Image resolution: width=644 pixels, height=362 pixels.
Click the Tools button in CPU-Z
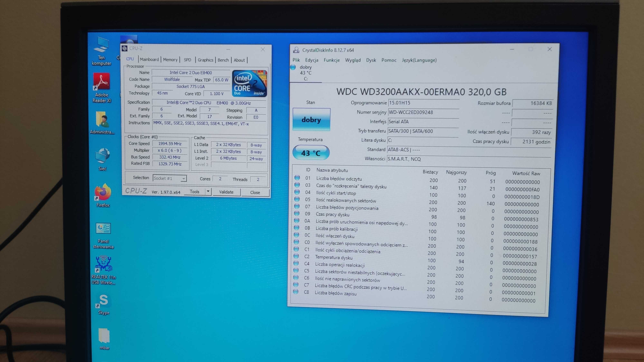click(194, 191)
